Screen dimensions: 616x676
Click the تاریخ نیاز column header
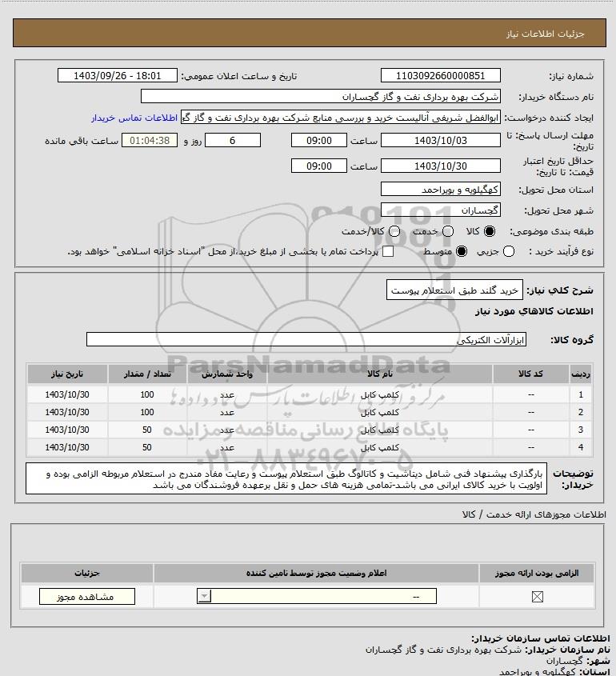tap(67, 374)
